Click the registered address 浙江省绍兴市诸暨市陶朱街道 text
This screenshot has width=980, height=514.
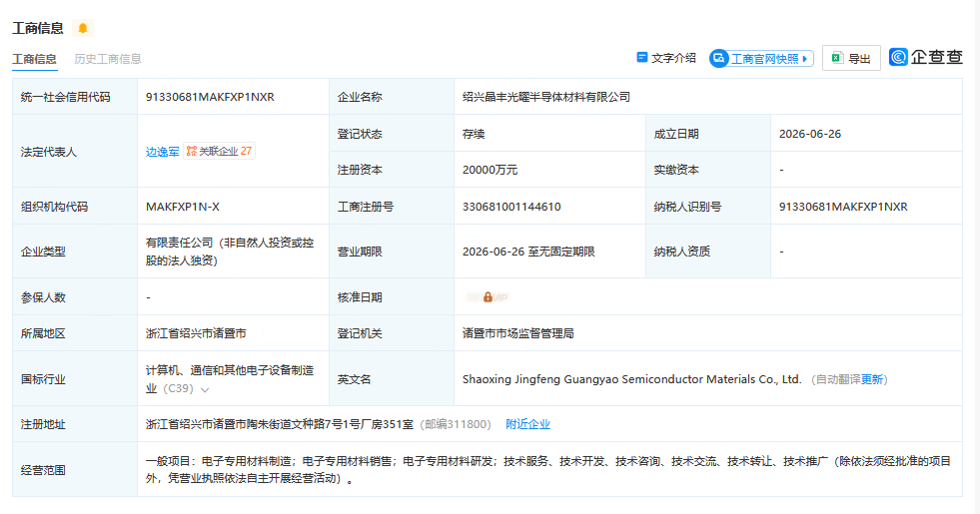pos(280,424)
